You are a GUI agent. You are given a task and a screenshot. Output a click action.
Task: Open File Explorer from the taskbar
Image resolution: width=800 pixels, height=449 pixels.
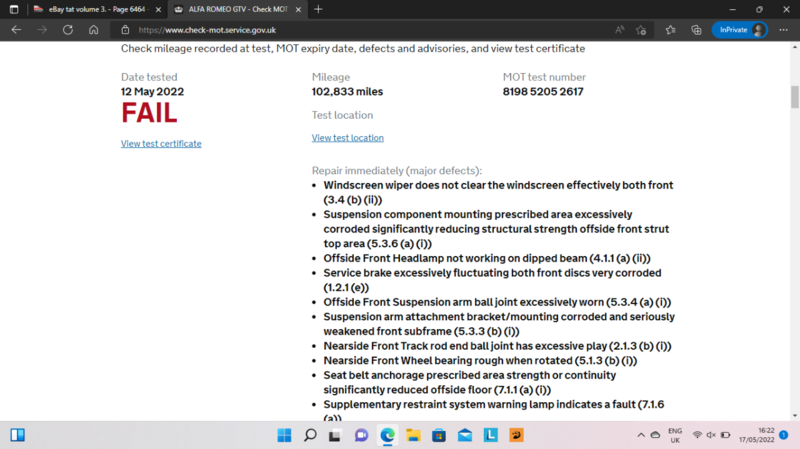413,435
